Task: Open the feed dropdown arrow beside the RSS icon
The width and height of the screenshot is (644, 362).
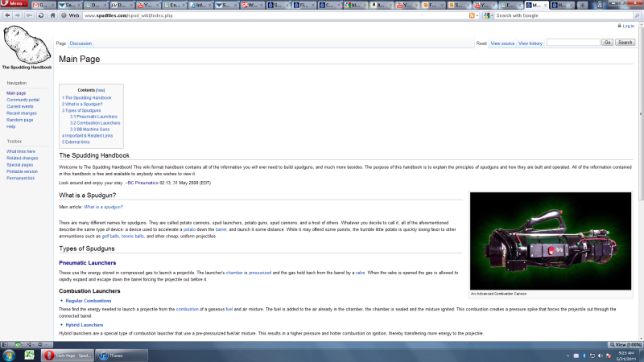Action: 477,15
